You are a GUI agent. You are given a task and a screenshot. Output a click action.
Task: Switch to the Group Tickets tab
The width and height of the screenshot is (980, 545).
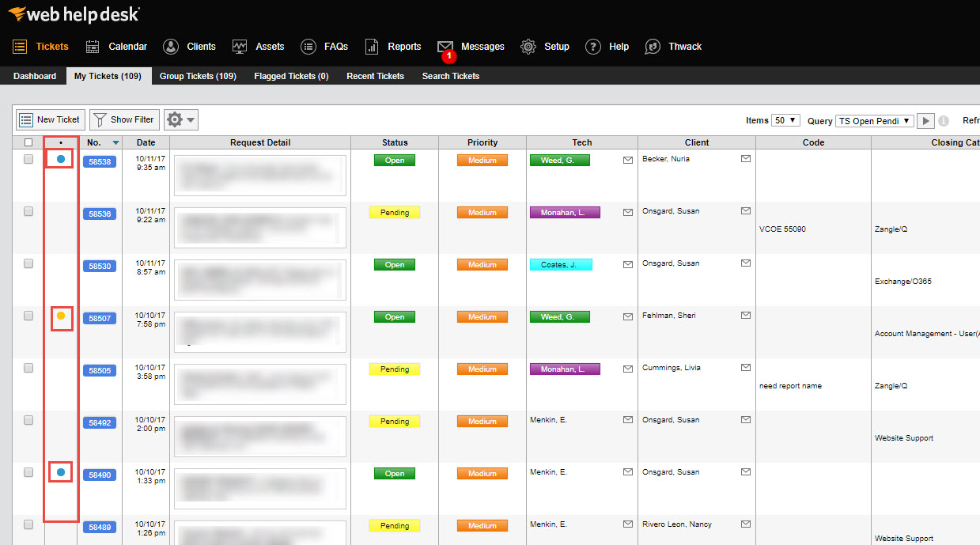coord(198,76)
